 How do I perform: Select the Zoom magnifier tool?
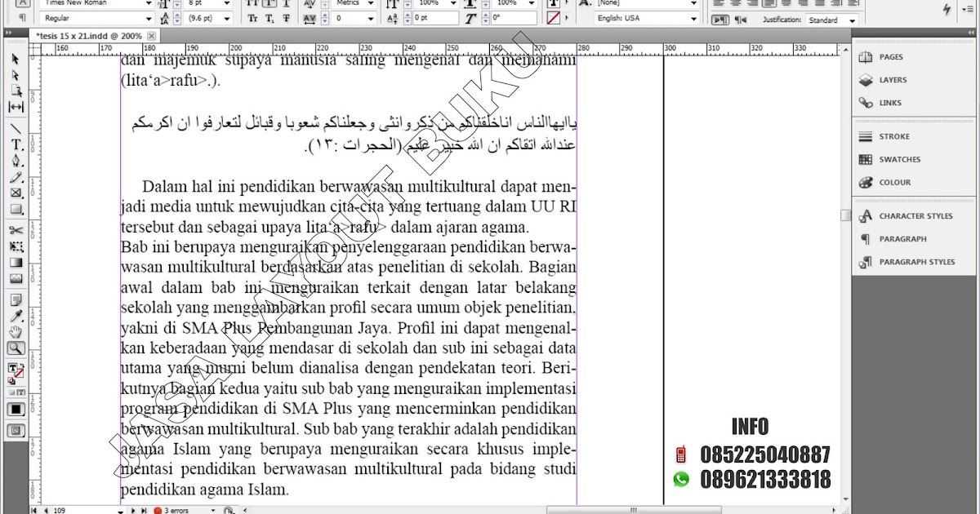tap(16, 348)
